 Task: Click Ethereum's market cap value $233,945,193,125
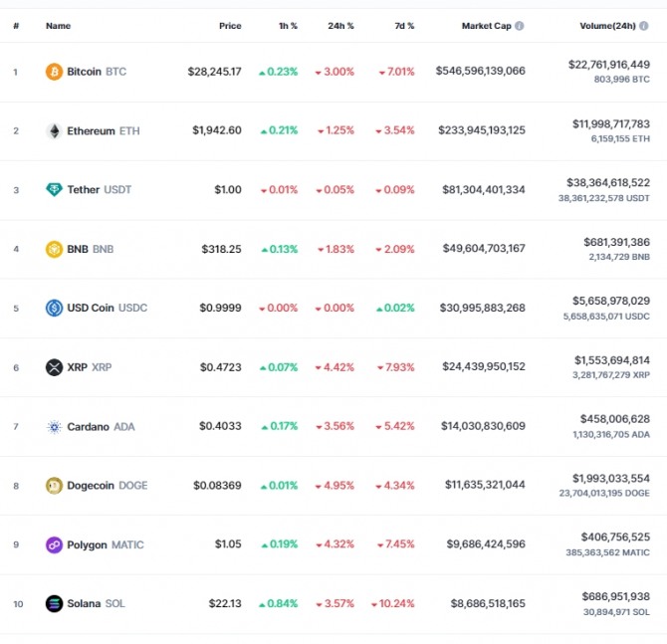pyautogui.click(x=482, y=130)
